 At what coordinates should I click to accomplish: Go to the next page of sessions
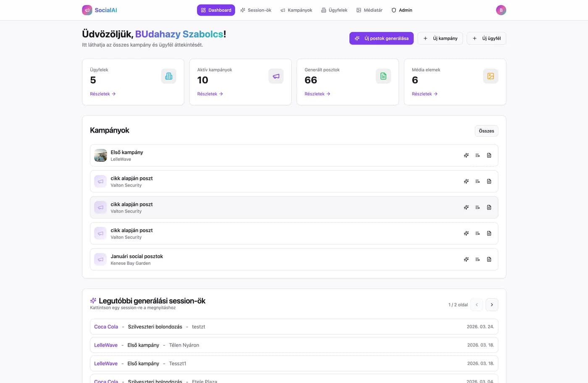(x=492, y=305)
